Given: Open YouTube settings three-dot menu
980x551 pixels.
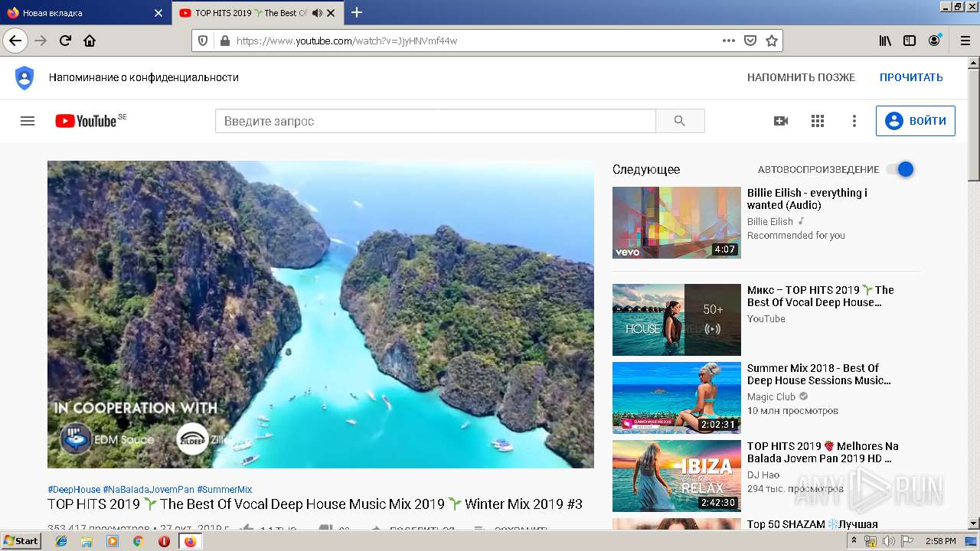Looking at the screenshot, I should (854, 121).
